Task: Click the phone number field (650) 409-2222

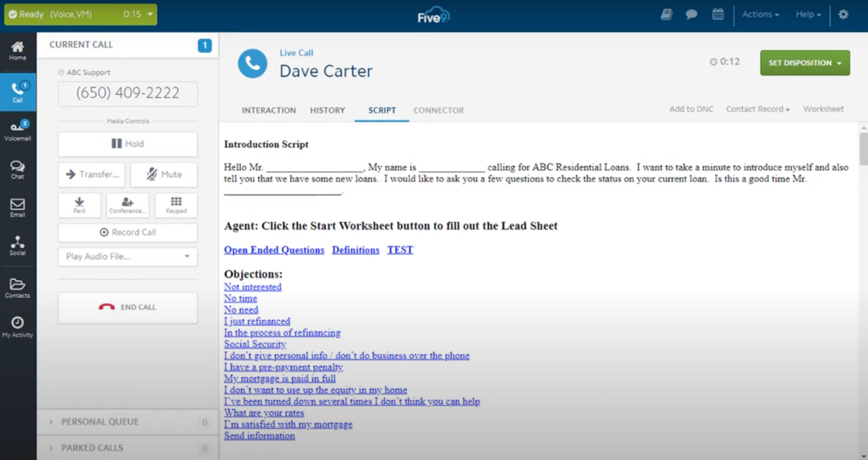Action: 128,94
